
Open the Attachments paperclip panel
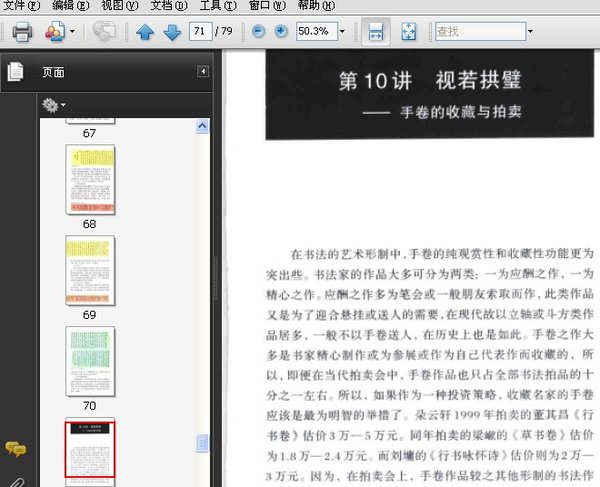pos(15,480)
